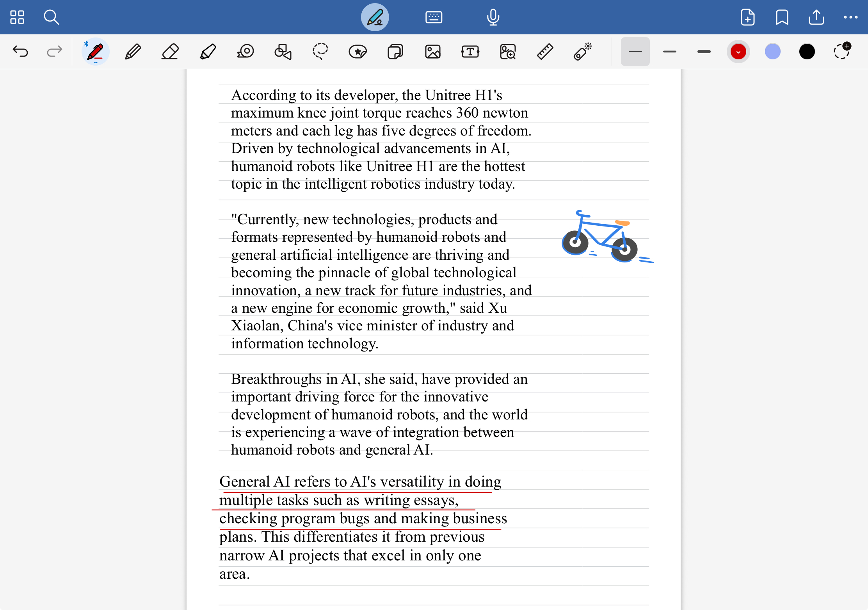Toggle bookmark for this page
This screenshot has width=868, height=610.
pyautogui.click(x=782, y=17)
